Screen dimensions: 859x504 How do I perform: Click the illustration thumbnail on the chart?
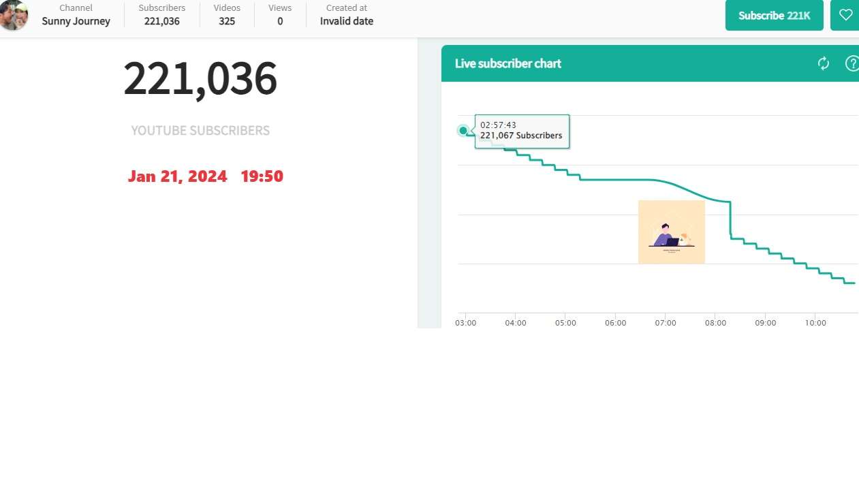click(x=672, y=232)
